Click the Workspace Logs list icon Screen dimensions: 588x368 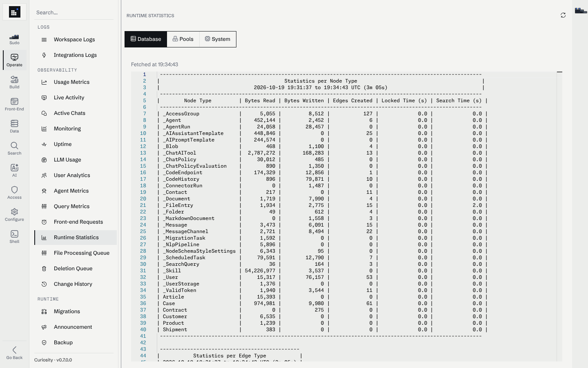point(44,40)
